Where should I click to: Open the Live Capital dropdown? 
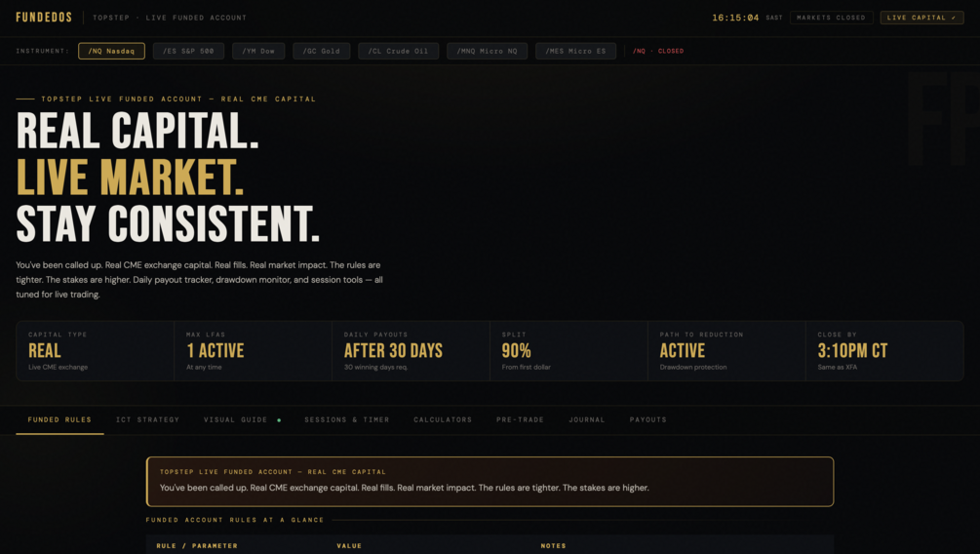coord(921,18)
